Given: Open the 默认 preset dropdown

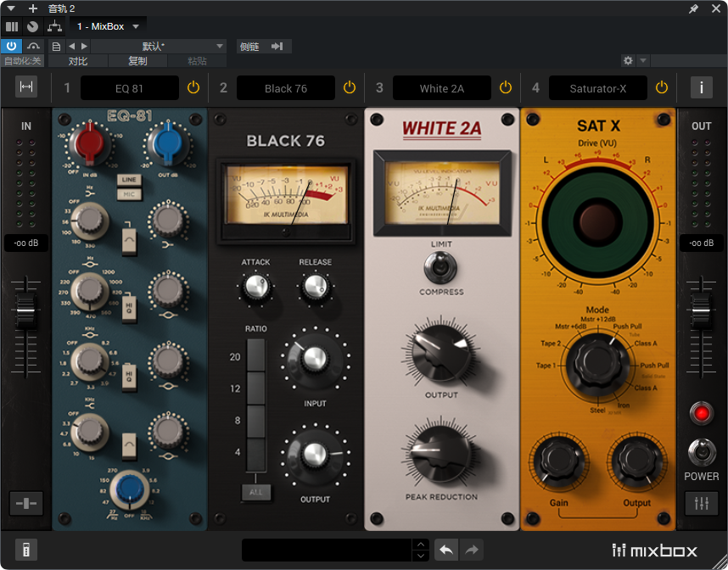Looking at the screenshot, I should (159, 46).
